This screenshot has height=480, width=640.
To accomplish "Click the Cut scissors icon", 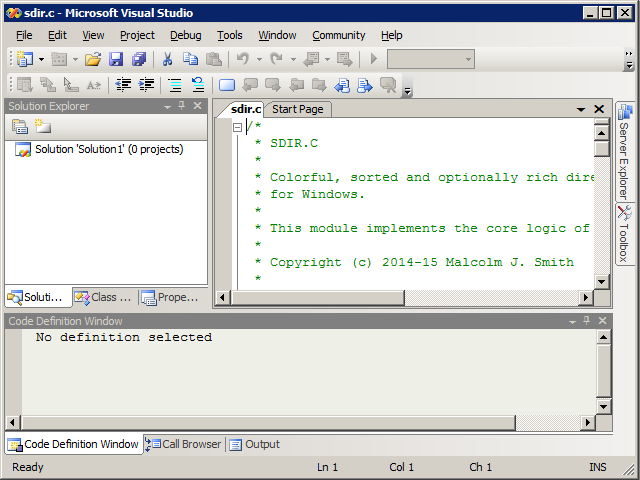I will click(x=167, y=59).
